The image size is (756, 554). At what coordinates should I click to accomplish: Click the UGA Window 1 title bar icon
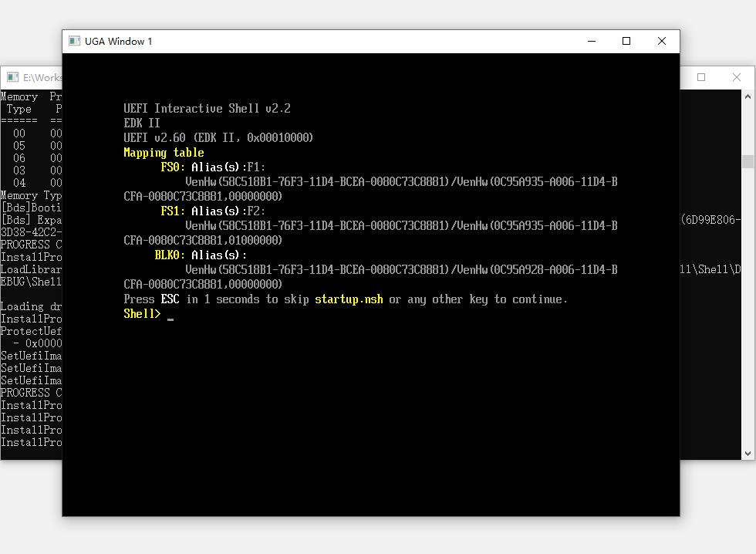coord(75,41)
